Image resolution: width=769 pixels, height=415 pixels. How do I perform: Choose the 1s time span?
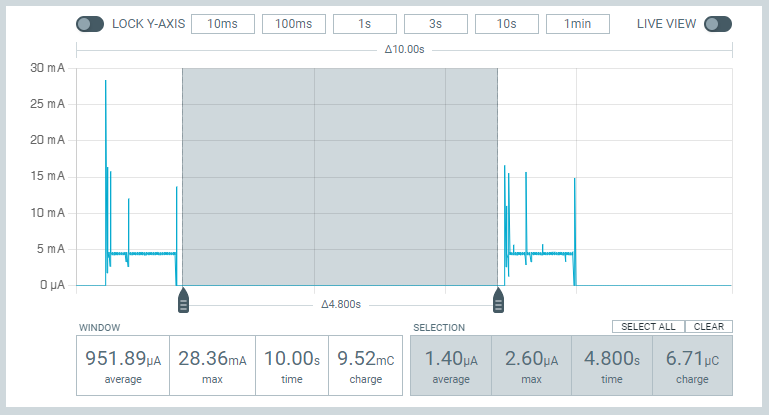[365, 24]
